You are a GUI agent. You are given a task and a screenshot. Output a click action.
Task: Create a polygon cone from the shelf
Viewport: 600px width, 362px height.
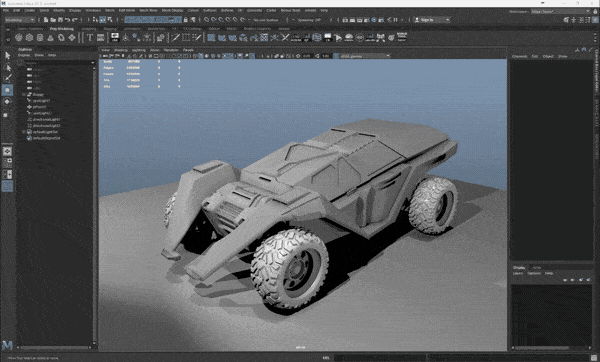point(51,38)
